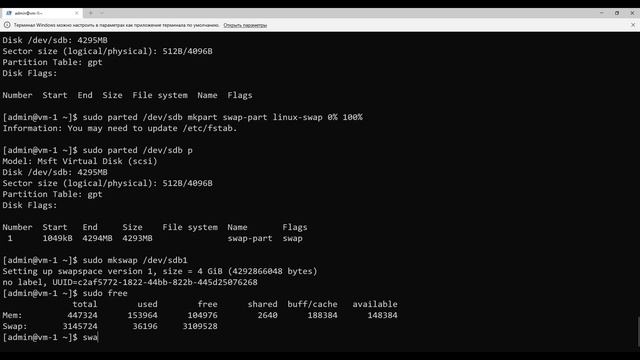The height and width of the screenshot is (360, 640).
Task: Click the Mem available value 148384
Action: tap(382, 315)
